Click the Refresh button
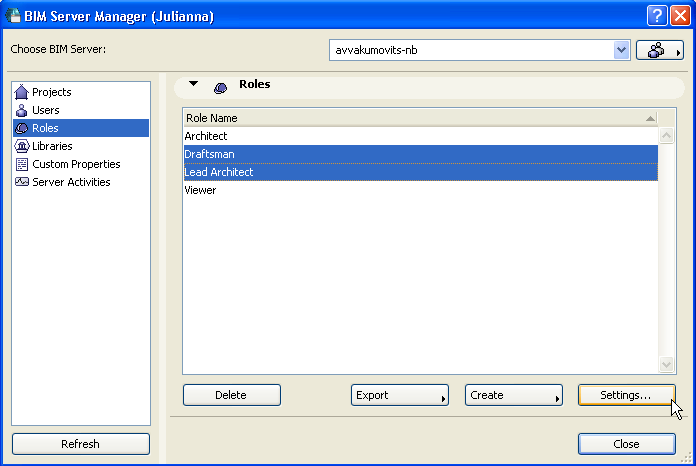 coord(81,444)
